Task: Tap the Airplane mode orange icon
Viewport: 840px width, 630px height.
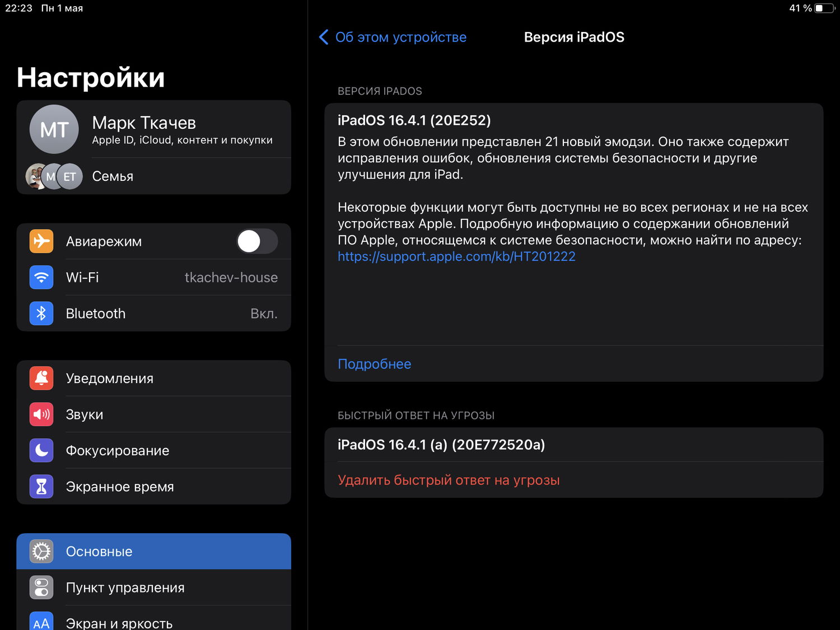Action: 41,241
